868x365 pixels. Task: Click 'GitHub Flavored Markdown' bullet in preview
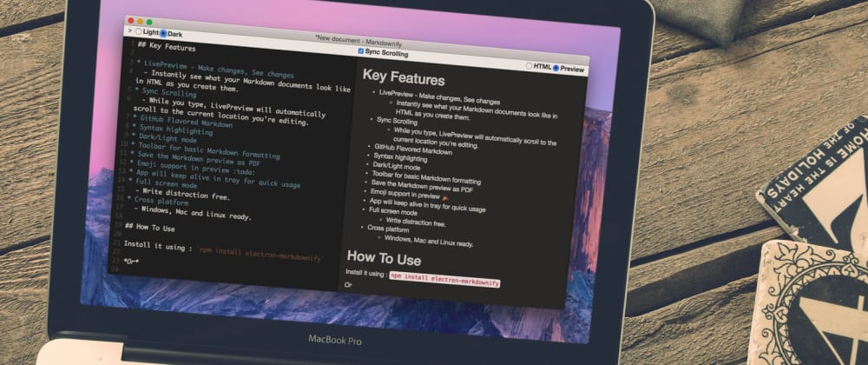point(413,149)
